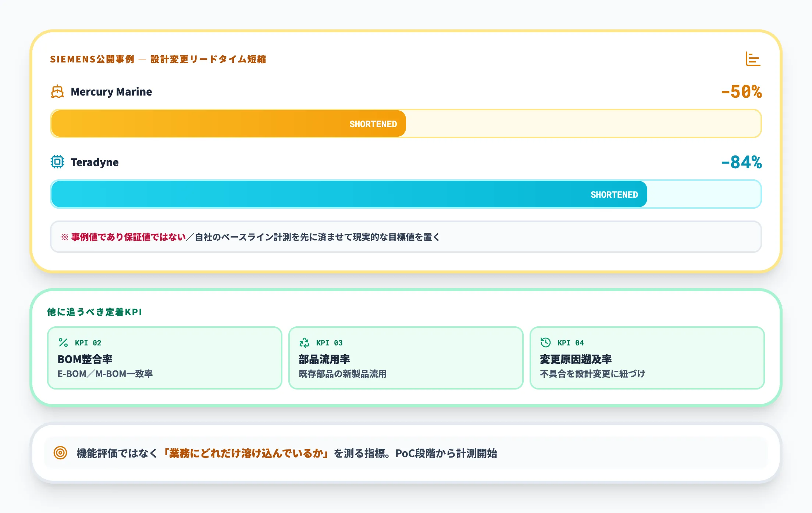The image size is (812, 513).
Task: Click the PoC段階から計測開始 text
Action: click(x=446, y=453)
